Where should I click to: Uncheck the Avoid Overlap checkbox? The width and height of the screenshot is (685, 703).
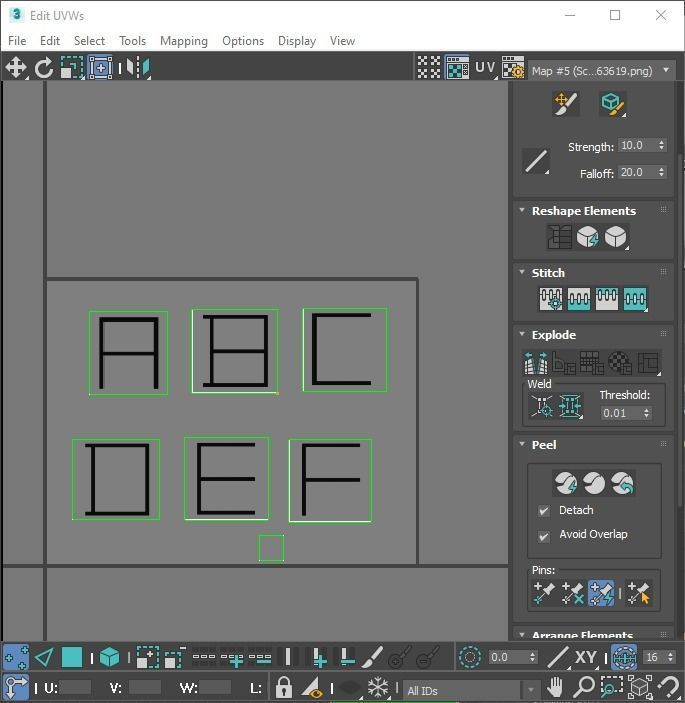[x=544, y=536]
